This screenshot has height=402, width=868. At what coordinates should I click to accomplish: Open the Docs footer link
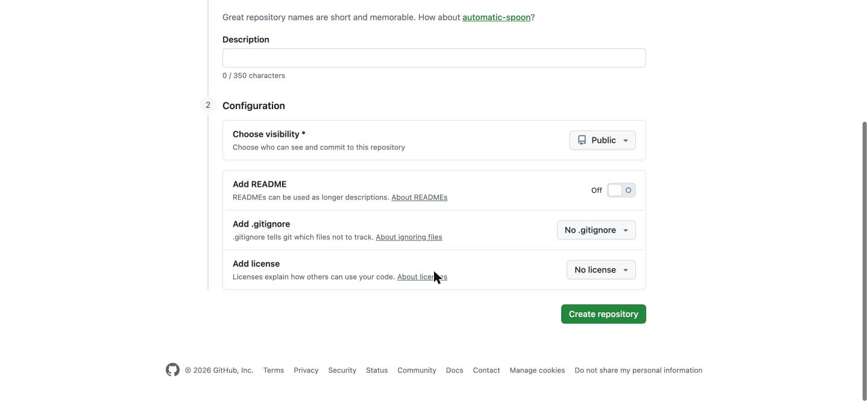[454, 371]
